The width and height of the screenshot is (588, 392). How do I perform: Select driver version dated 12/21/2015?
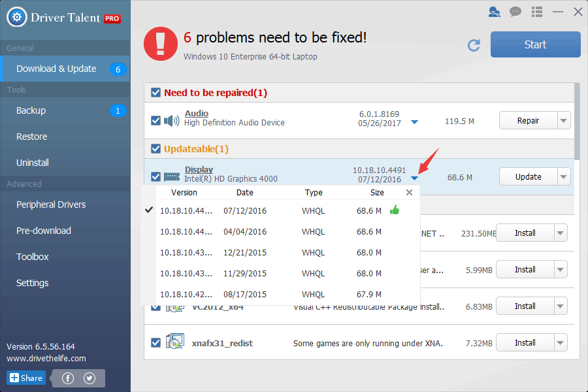pyautogui.click(x=244, y=252)
